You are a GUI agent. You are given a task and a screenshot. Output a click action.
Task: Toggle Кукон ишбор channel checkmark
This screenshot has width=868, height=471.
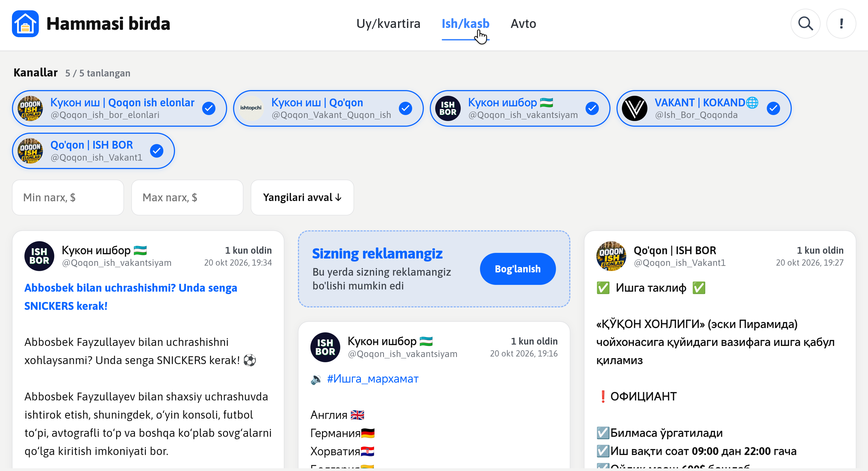click(592, 108)
